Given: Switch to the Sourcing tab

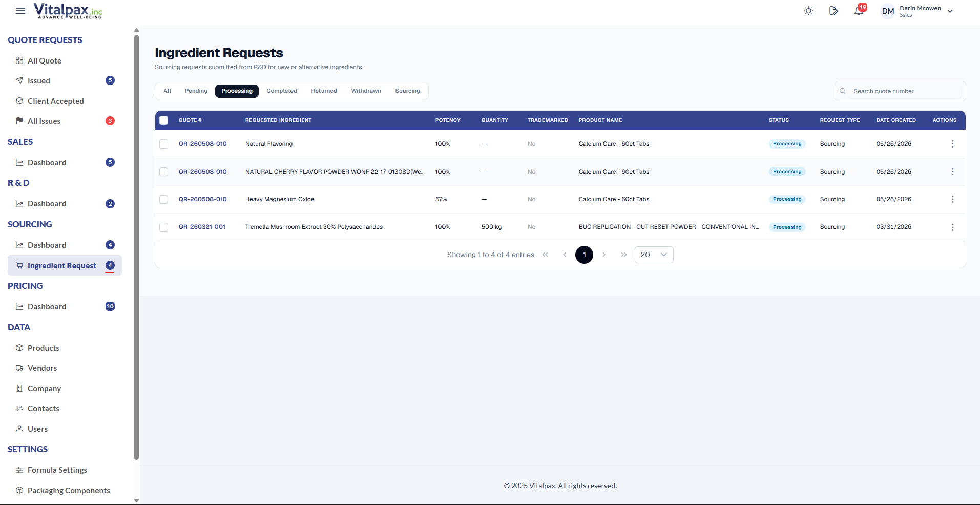Looking at the screenshot, I should coord(407,91).
